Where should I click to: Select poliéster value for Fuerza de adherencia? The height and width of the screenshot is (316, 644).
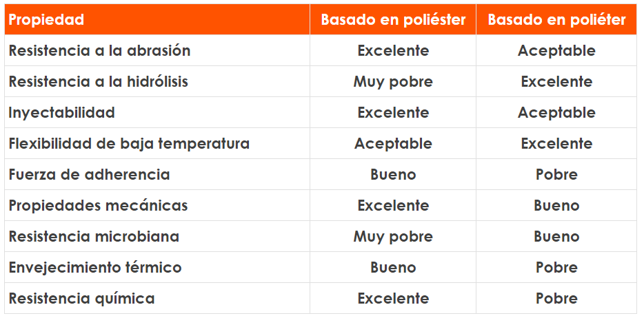coord(393,175)
